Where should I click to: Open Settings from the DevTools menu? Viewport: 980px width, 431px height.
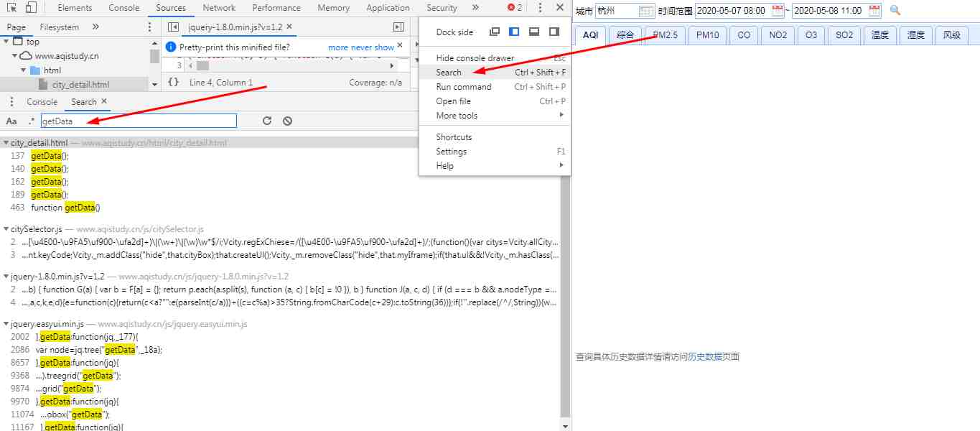point(495,152)
